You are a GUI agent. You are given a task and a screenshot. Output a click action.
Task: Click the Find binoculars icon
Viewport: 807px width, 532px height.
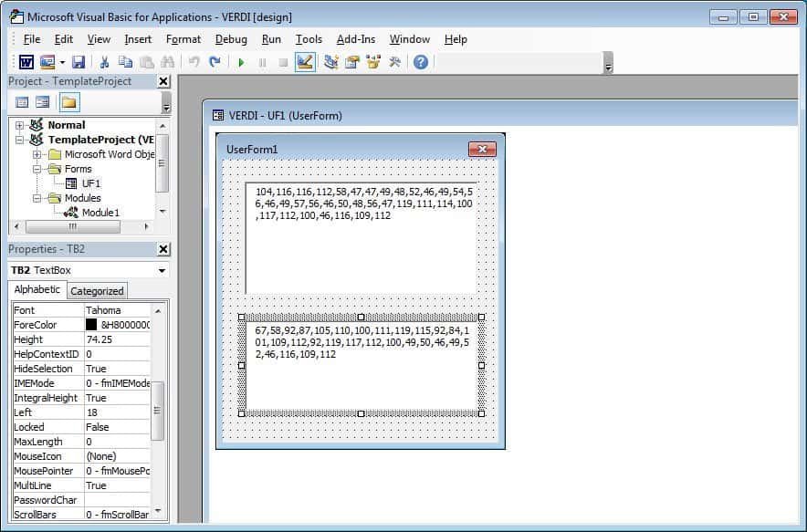click(x=168, y=62)
